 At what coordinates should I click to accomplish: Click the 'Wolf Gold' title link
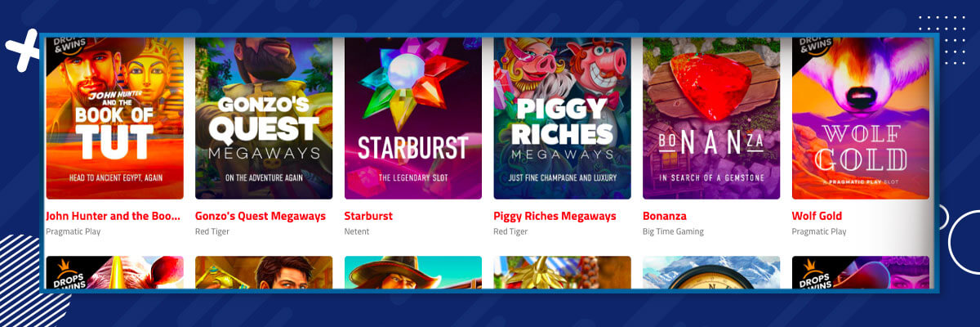817,217
